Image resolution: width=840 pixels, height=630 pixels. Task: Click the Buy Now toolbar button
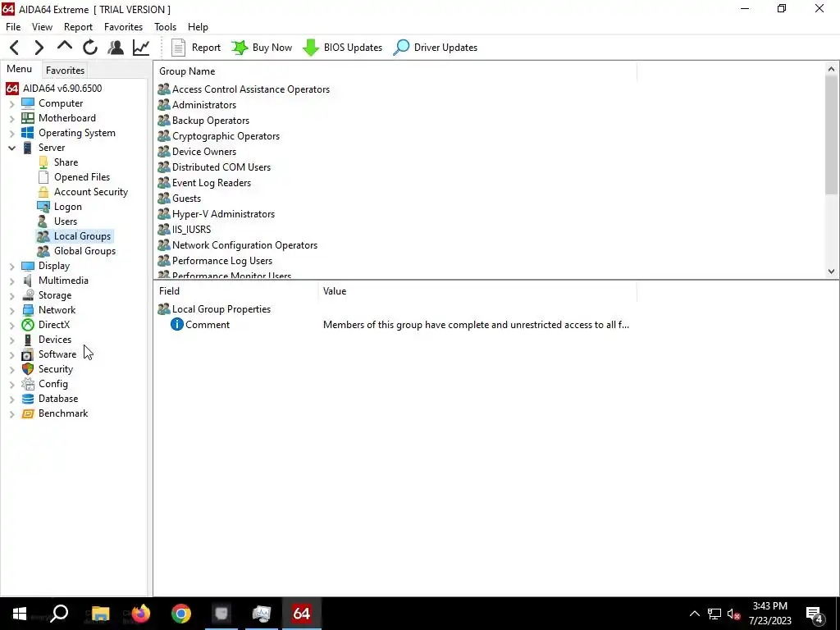(262, 48)
